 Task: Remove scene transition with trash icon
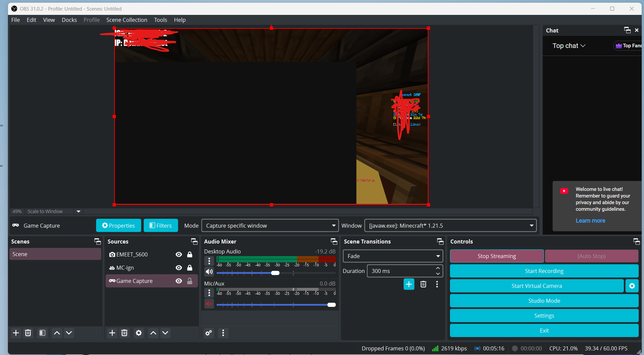coord(423,284)
